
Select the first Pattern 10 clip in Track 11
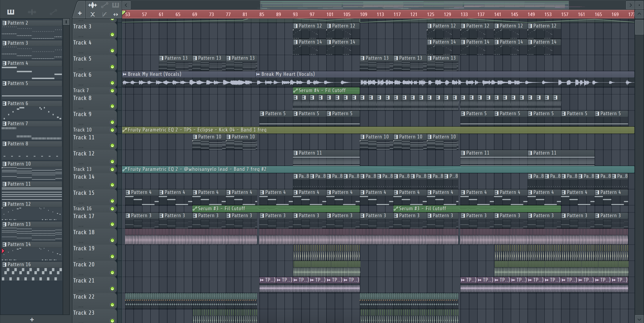pos(209,142)
